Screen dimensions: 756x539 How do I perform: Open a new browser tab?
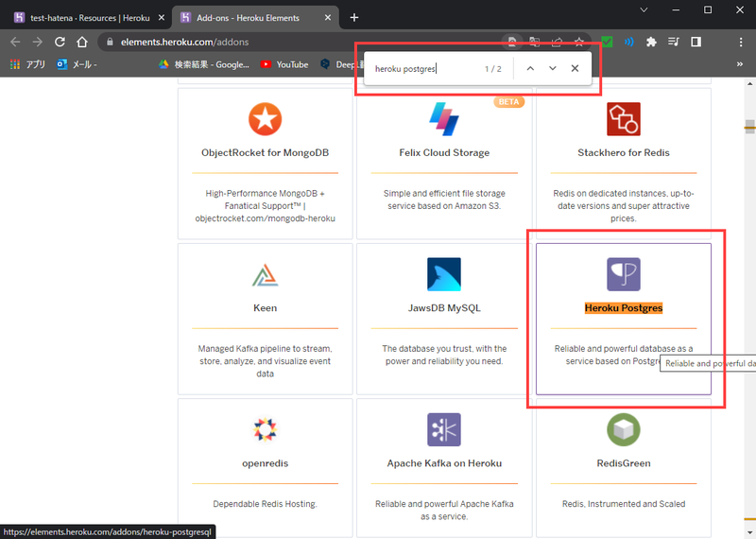point(354,18)
